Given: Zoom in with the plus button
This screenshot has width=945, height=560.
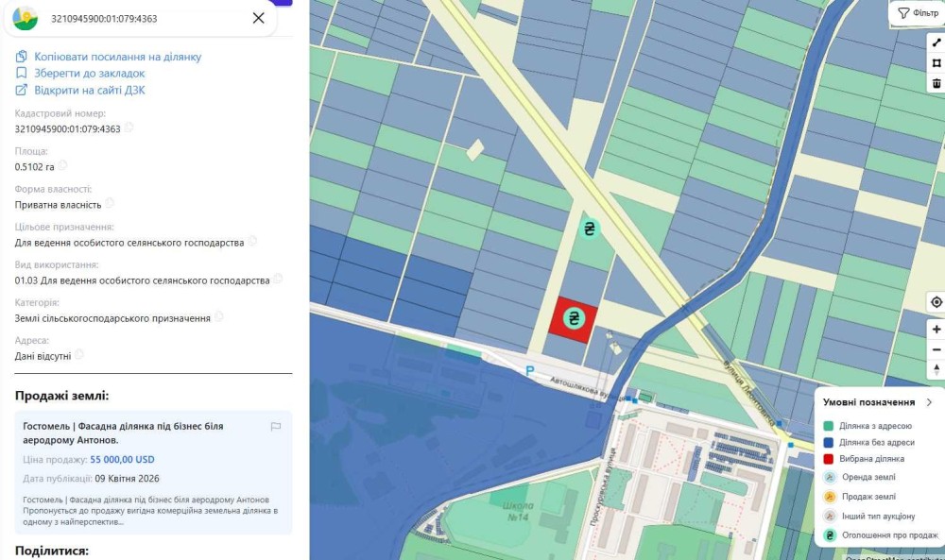Looking at the screenshot, I should [936, 330].
